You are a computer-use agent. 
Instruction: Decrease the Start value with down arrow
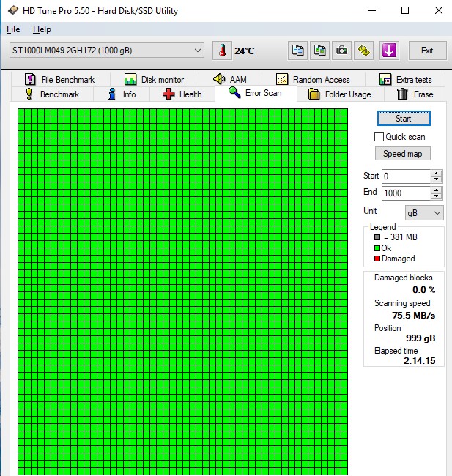[437, 179]
